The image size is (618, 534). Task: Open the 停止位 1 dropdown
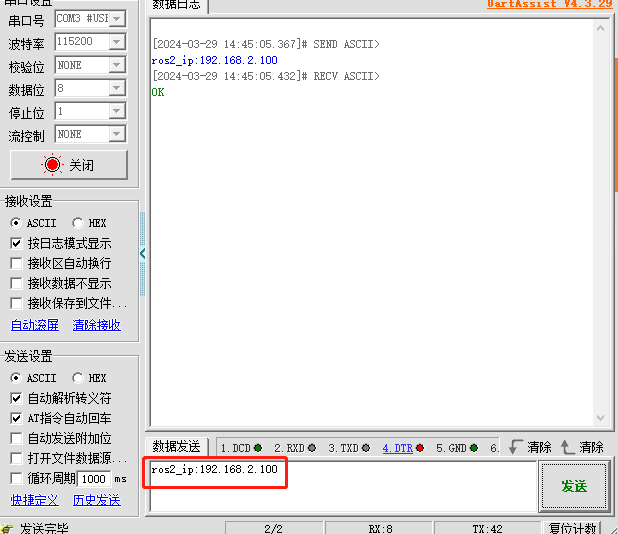117,111
